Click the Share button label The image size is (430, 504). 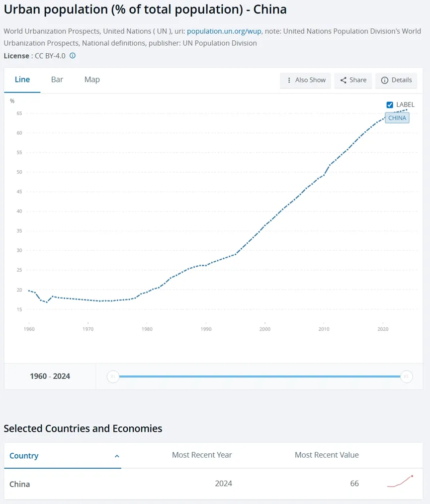coord(358,80)
